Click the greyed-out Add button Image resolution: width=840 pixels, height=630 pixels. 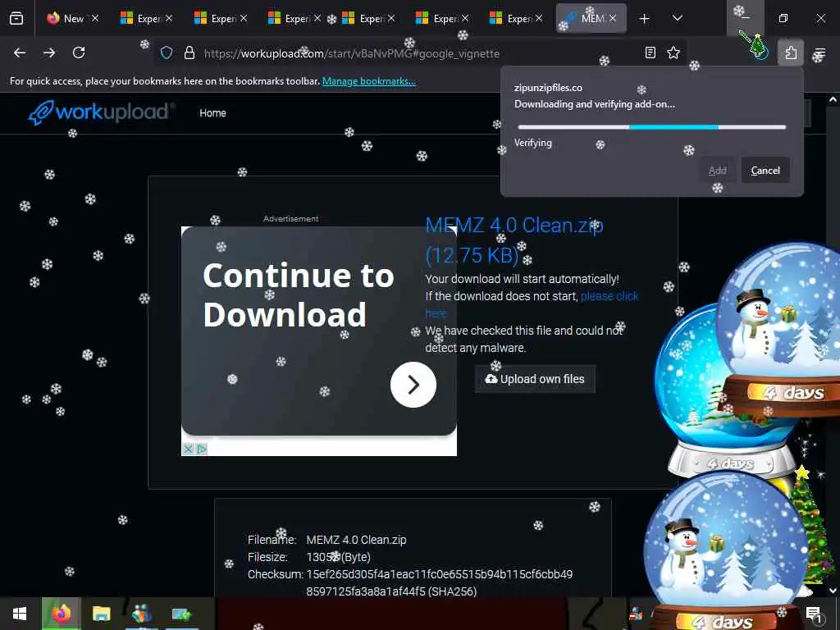(x=717, y=171)
